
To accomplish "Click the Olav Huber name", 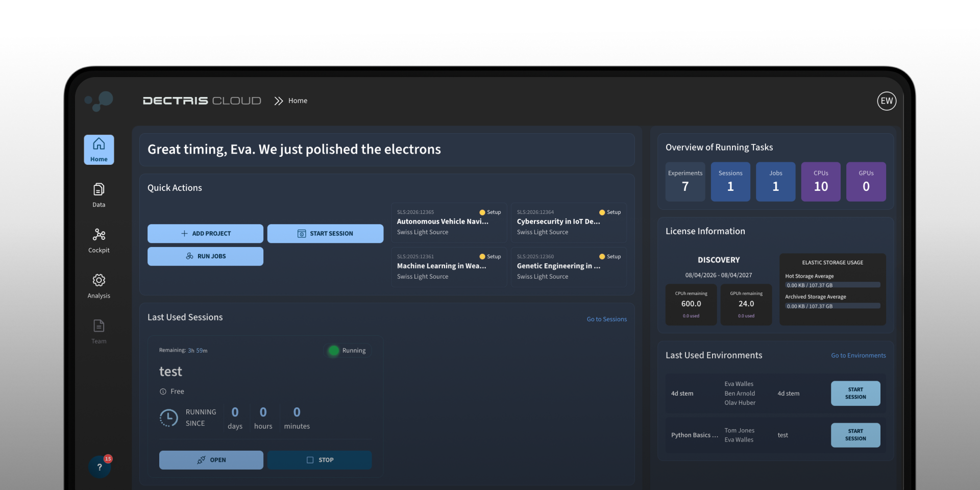I will [x=740, y=403].
